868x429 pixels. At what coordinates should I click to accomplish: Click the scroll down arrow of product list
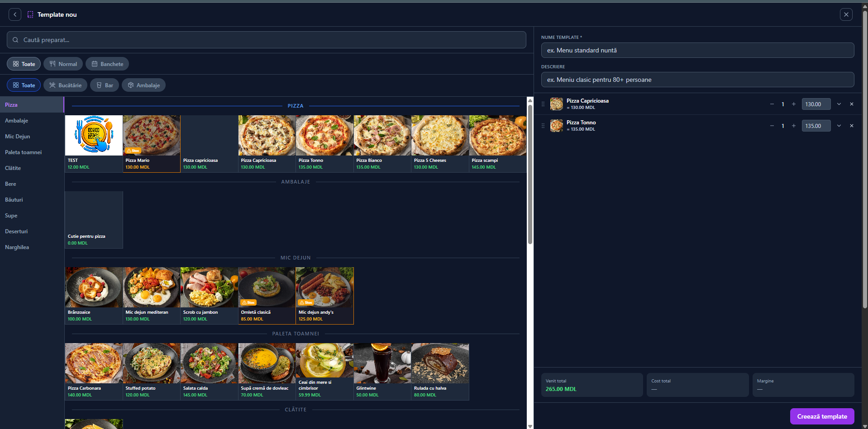[x=530, y=426]
